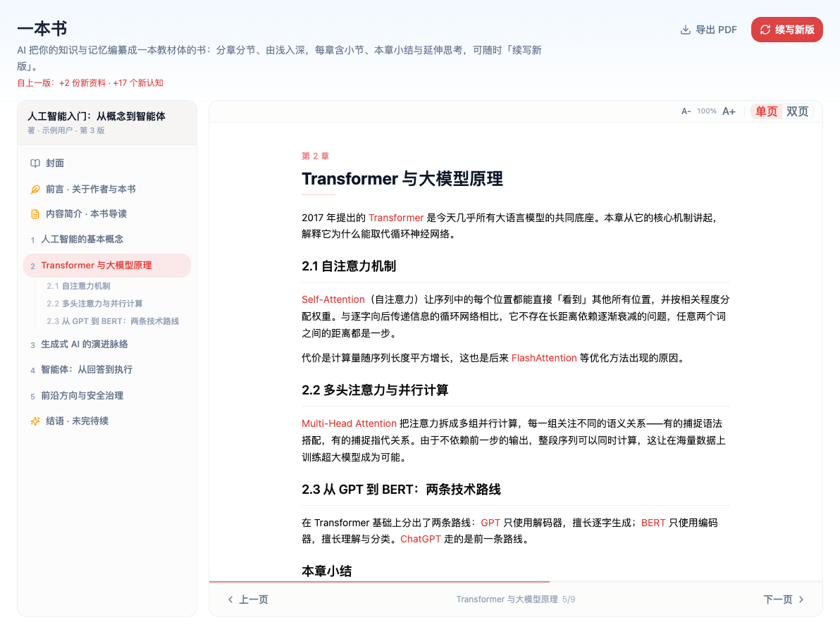The width and height of the screenshot is (840, 634).
Task: Click the page indicator Transformer 与大模型原理 5/9
Action: [x=516, y=599]
